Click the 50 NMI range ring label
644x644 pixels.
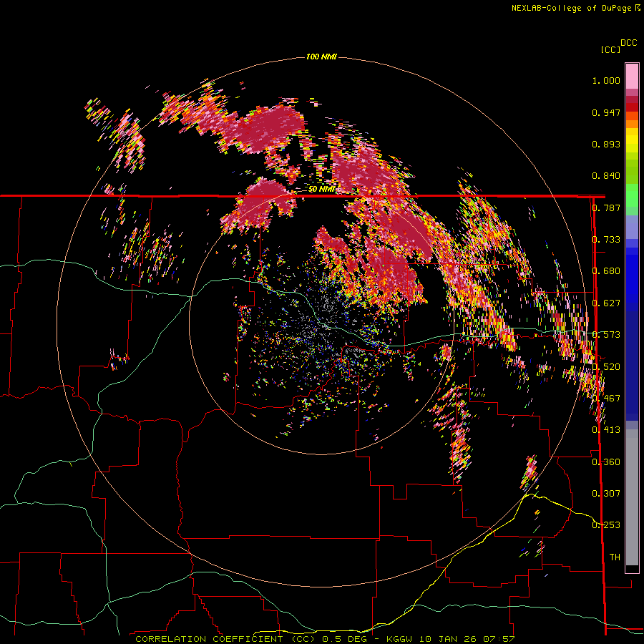pos(321,190)
